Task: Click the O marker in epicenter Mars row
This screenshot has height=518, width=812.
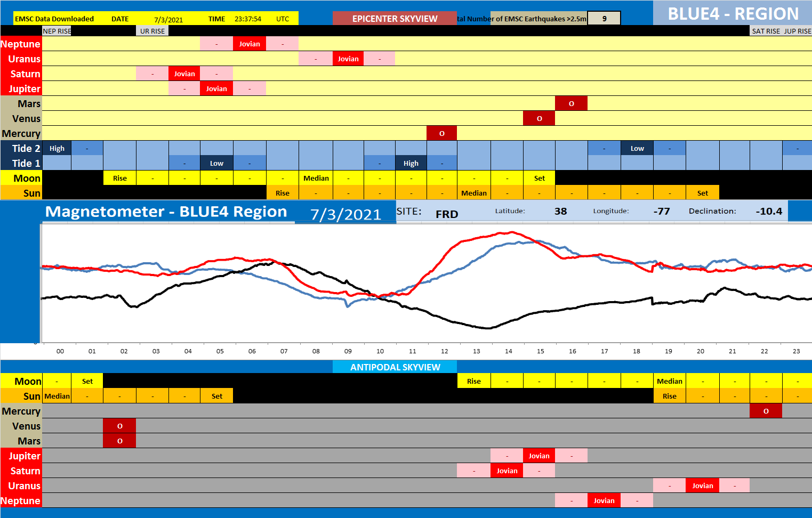Action: point(571,103)
